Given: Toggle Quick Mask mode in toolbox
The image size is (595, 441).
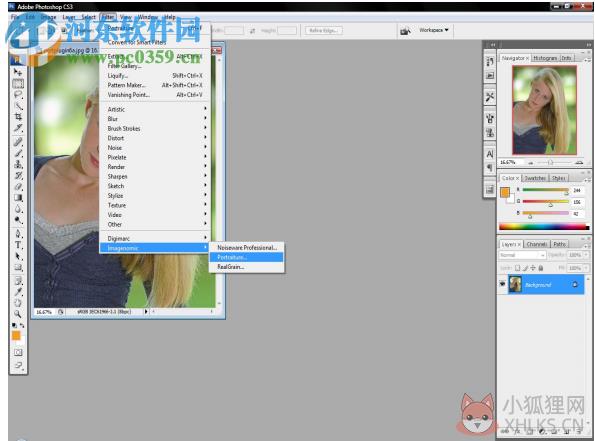Looking at the screenshot, I should (x=18, y=353).
